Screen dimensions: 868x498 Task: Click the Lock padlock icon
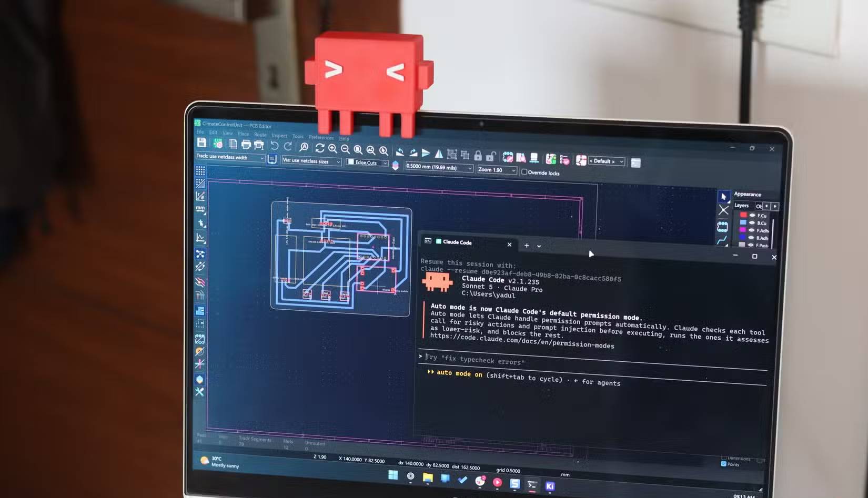point(478,155)
